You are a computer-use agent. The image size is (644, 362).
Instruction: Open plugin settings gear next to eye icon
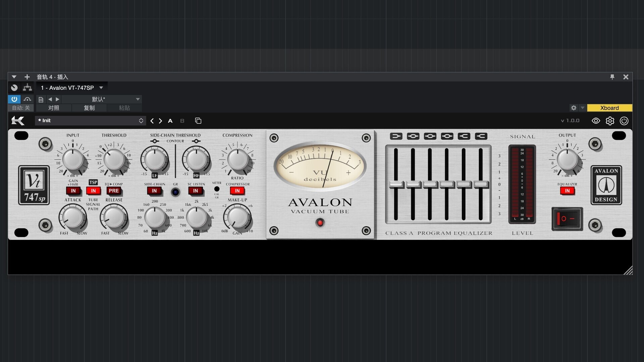coord(610,121)
